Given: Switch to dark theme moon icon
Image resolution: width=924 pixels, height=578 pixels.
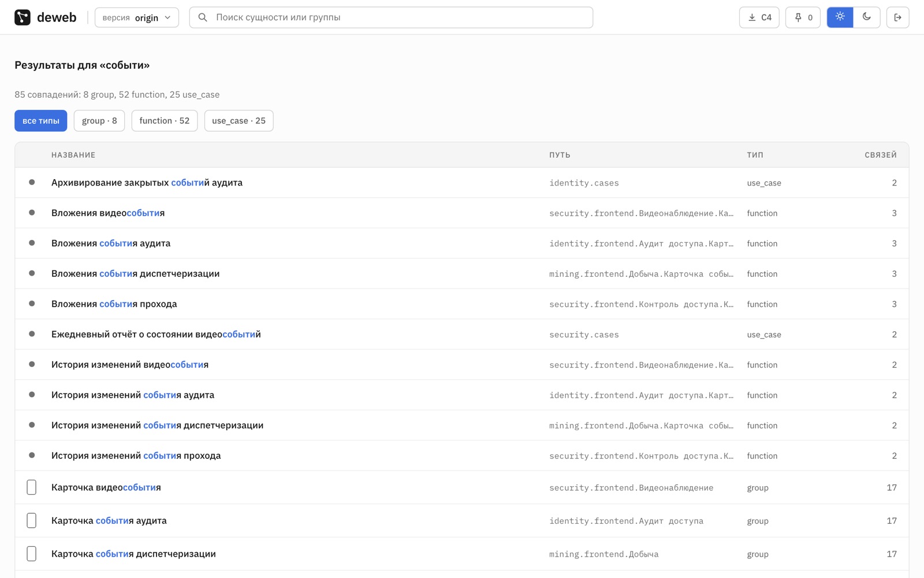Looking at the screenshot, I should coord(867,17).
